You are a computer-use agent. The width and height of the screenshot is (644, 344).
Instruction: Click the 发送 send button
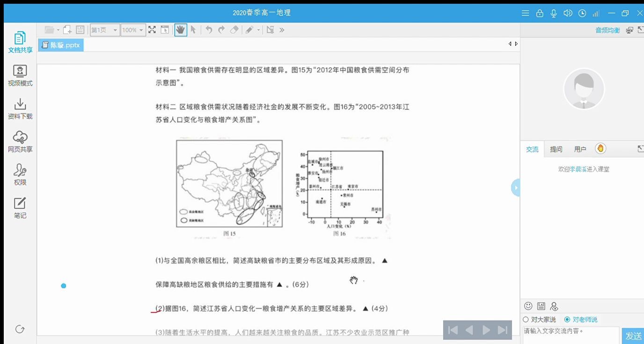coord(633,336)
